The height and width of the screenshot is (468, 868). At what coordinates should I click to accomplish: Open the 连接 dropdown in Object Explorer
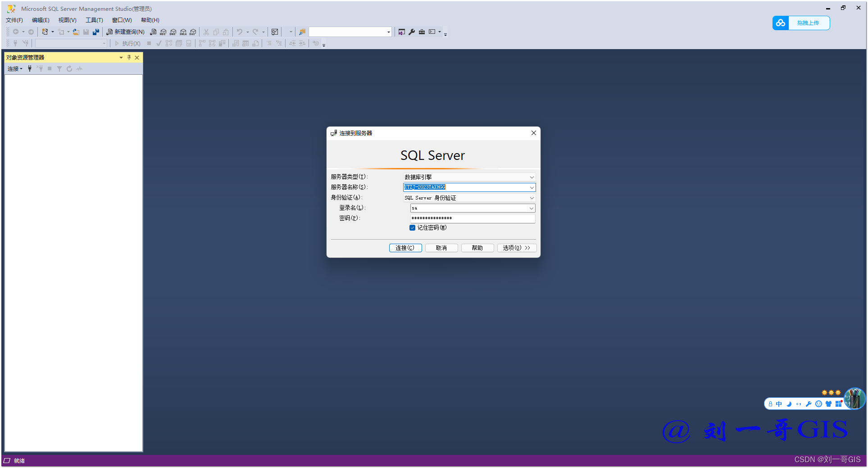pyautogui.click(x=15, y=69)
